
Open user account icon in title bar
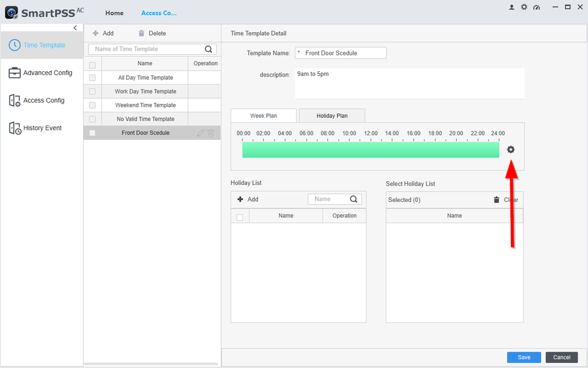click(x=512, y=7)
